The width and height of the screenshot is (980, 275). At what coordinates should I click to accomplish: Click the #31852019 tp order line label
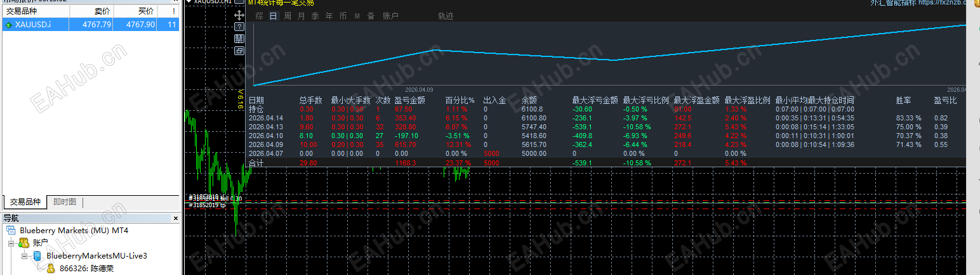(207, 205)
